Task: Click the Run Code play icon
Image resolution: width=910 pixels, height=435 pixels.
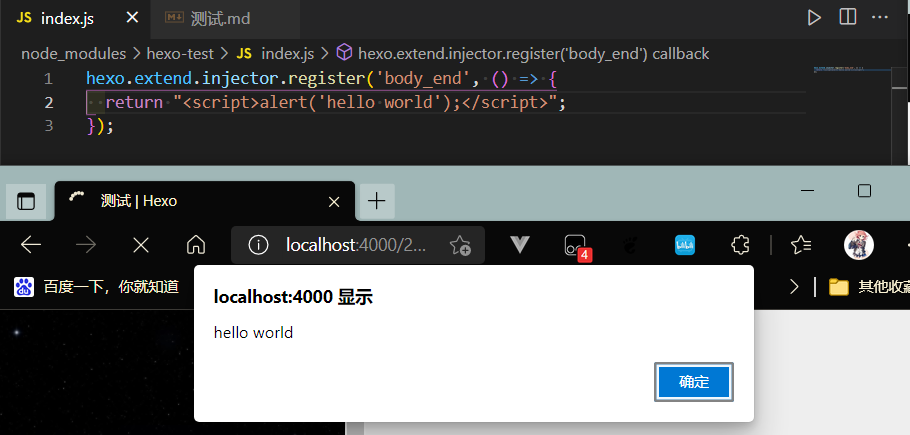Action: (814, 17)
